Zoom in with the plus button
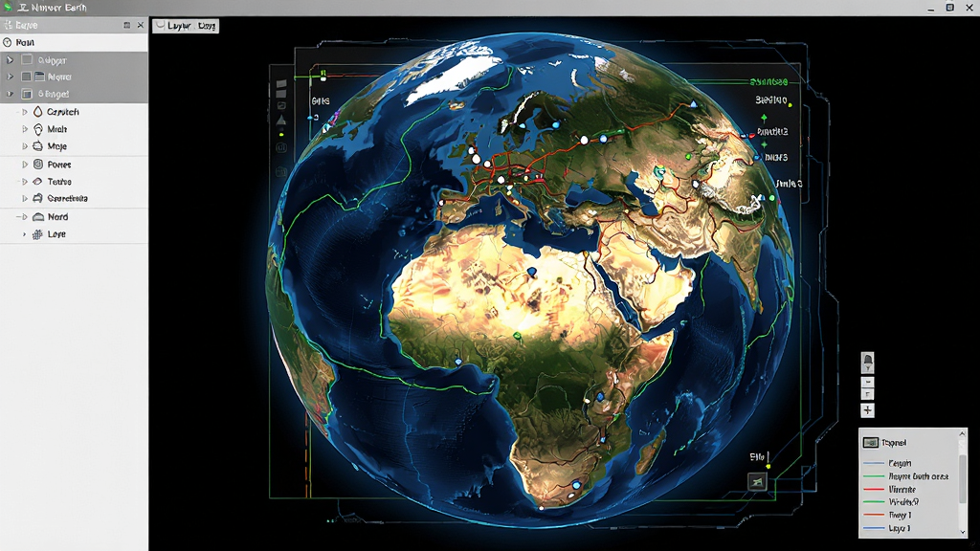Screen dimensions: 980x551 click(x=867, y=410)
